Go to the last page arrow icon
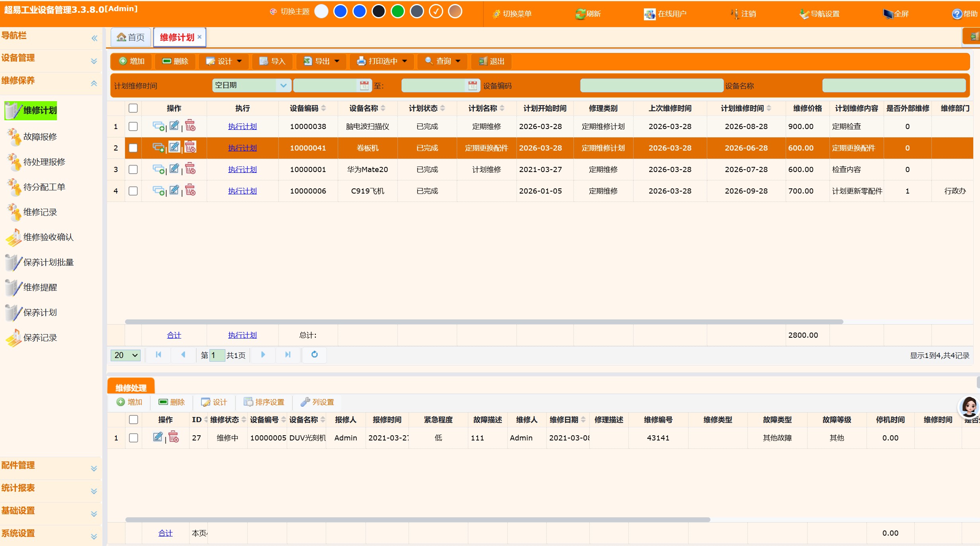Image resolution: width=980 pixels, height=546 pixels. pos(288,354)
